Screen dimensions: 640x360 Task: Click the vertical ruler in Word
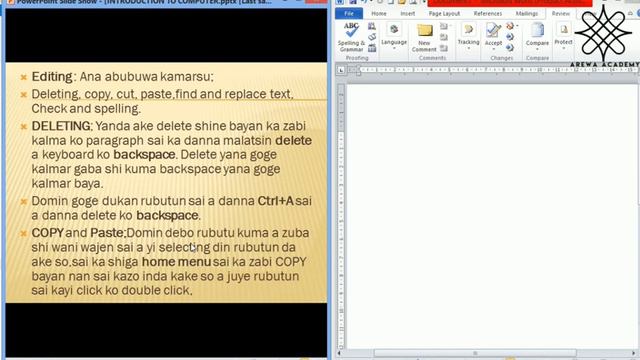click(x=341, y=216)
